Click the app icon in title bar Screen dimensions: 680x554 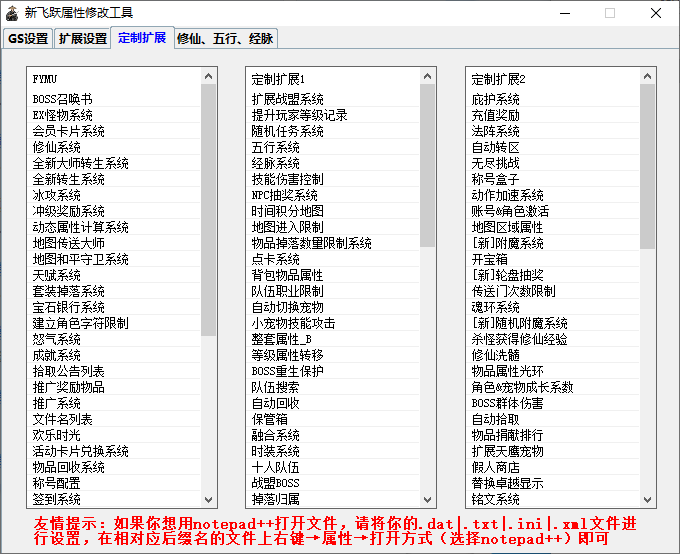pos(13,13)
